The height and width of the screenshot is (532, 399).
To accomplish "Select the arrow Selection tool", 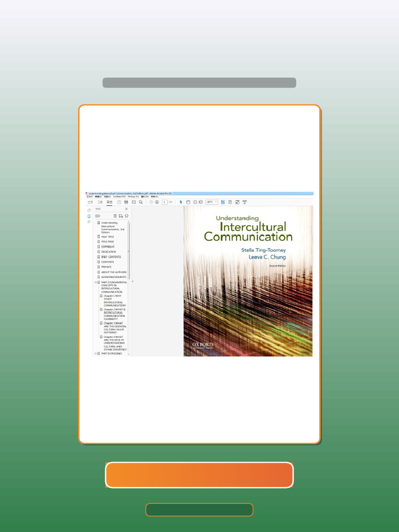I will [x=181, y=202].
